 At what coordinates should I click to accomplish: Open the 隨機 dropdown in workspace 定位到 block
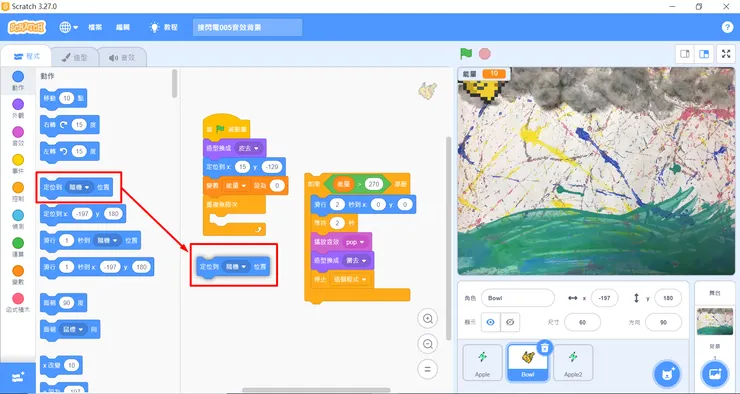(236, 267)
